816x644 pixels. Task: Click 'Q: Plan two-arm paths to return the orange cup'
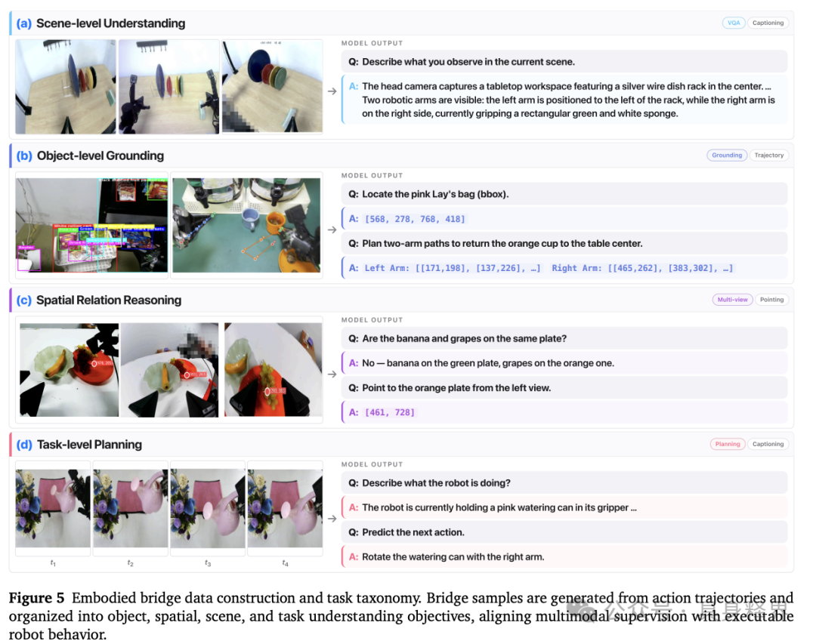pos(564,243)
